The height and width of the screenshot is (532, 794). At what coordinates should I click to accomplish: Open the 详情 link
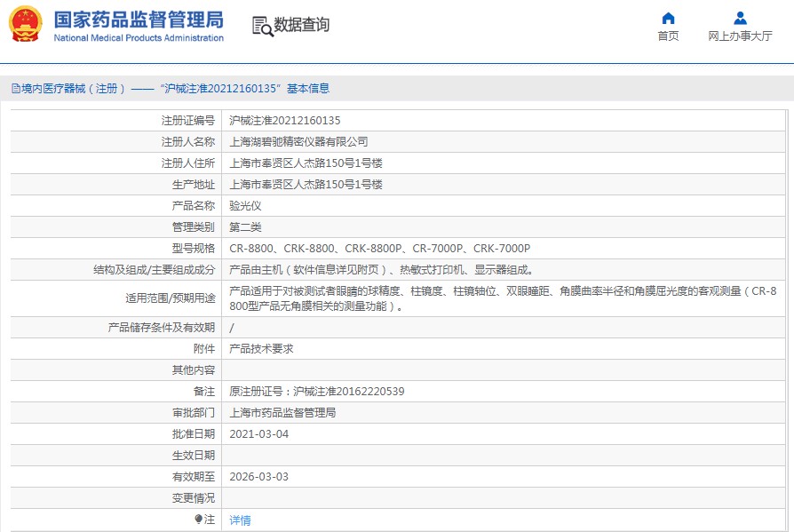[240, 520]
